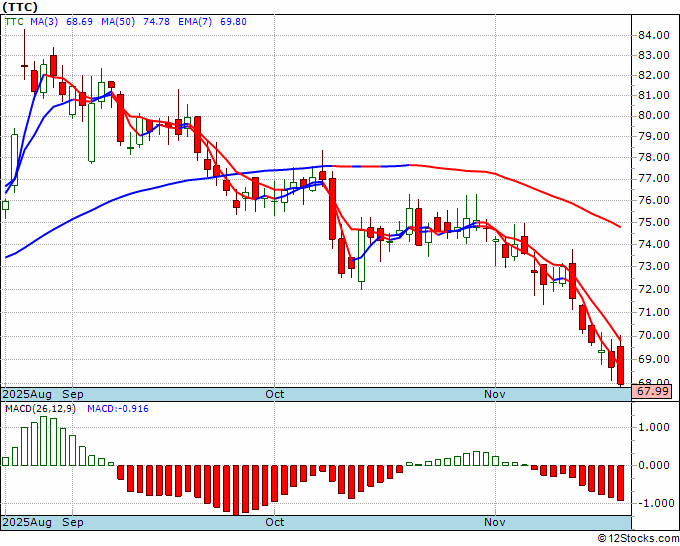Click the EMA(7) value 69.80
The height and width of the screenshot is (546, 680).
point(233,22)
